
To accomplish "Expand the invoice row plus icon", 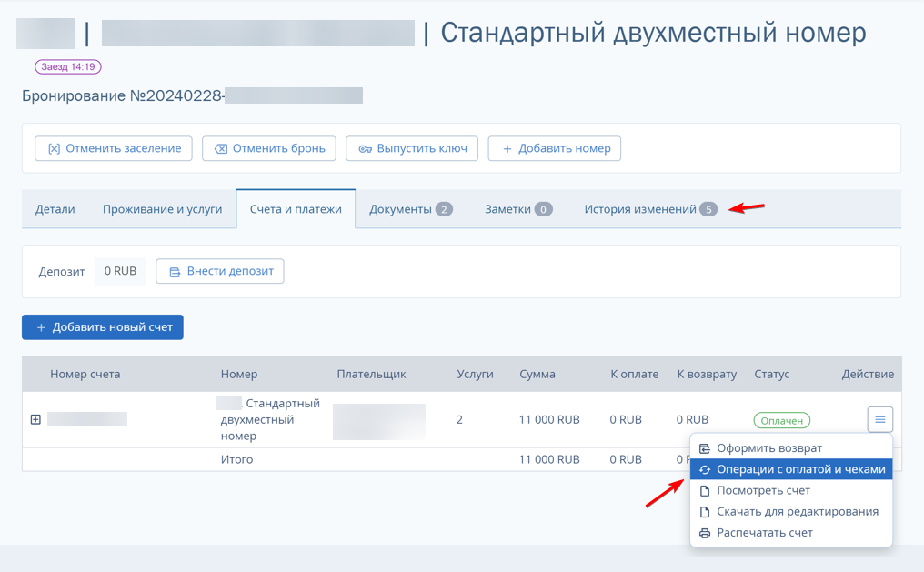I will click(x=35, y=419).
